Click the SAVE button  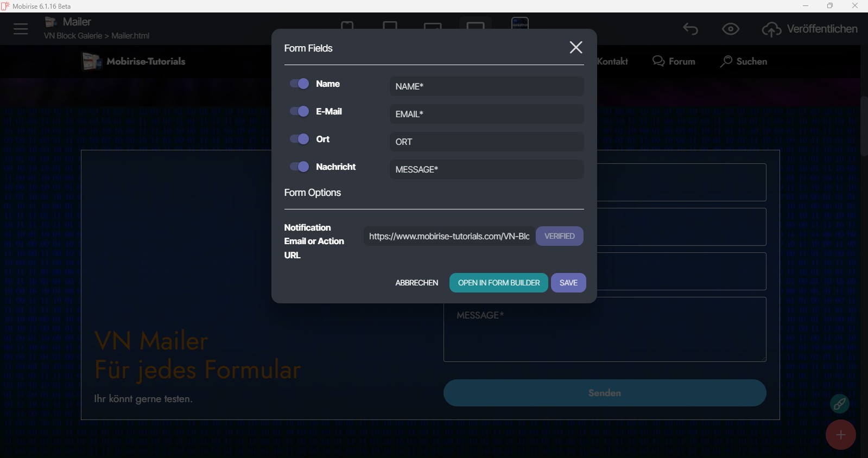pos(568,283)
